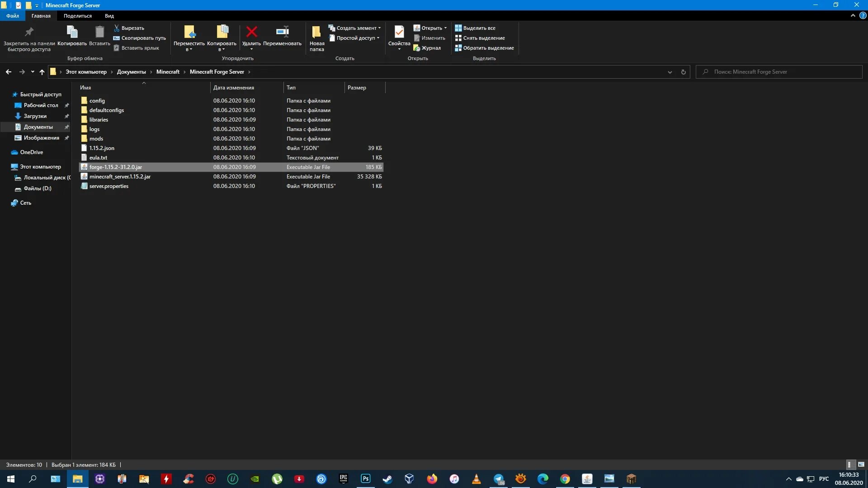Select the libraries folder

coord(231,120)
